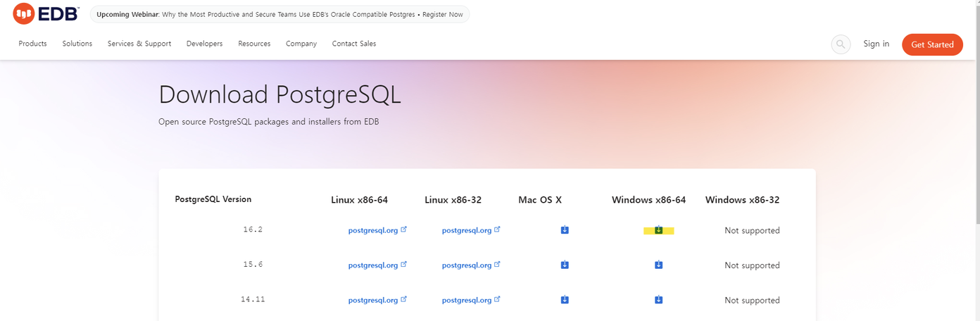The width and height of the screenshot is (980, 321).
Task: Go to Contact Sales
Action: click(354, 44)
